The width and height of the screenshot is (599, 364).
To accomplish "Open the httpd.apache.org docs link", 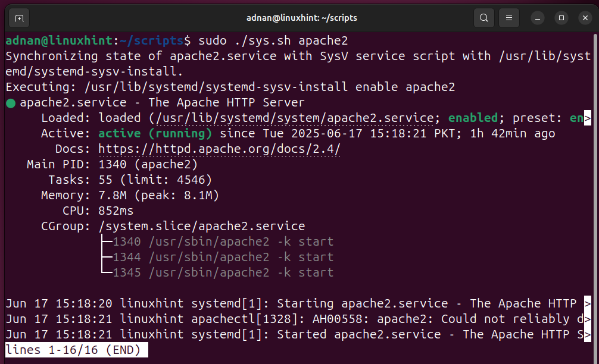I will (x=219, y=149).
